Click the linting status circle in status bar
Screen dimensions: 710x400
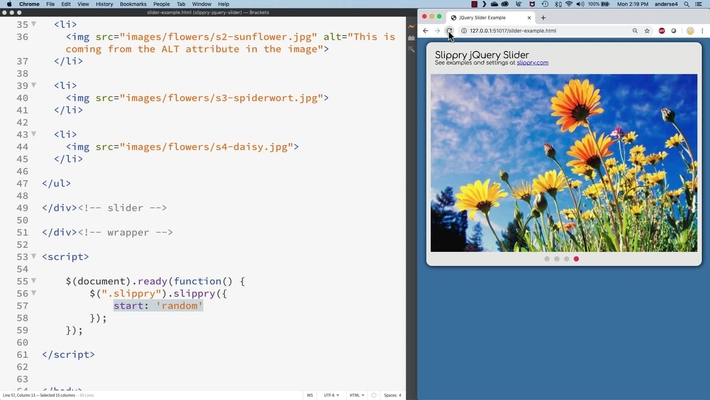click(x=374, y=395)
